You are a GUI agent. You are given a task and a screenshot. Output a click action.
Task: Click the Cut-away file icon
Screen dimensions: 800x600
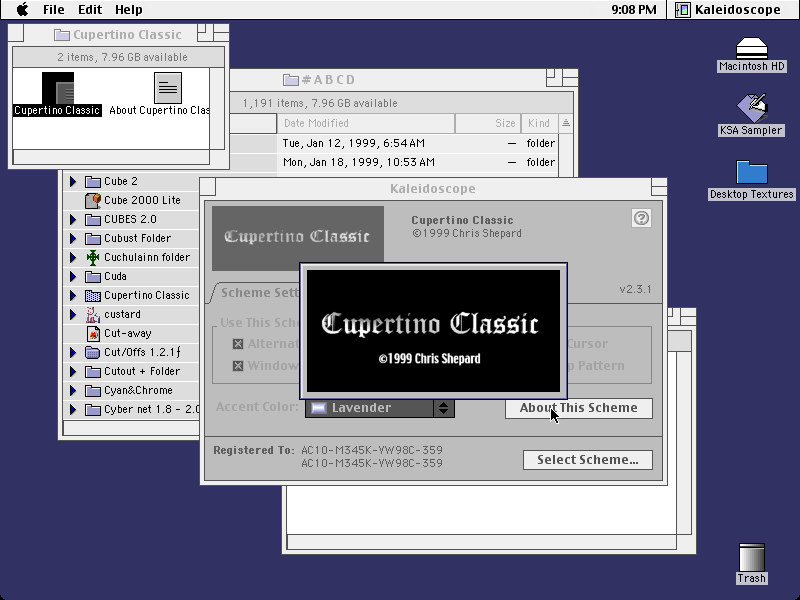[x=93, y=334]
